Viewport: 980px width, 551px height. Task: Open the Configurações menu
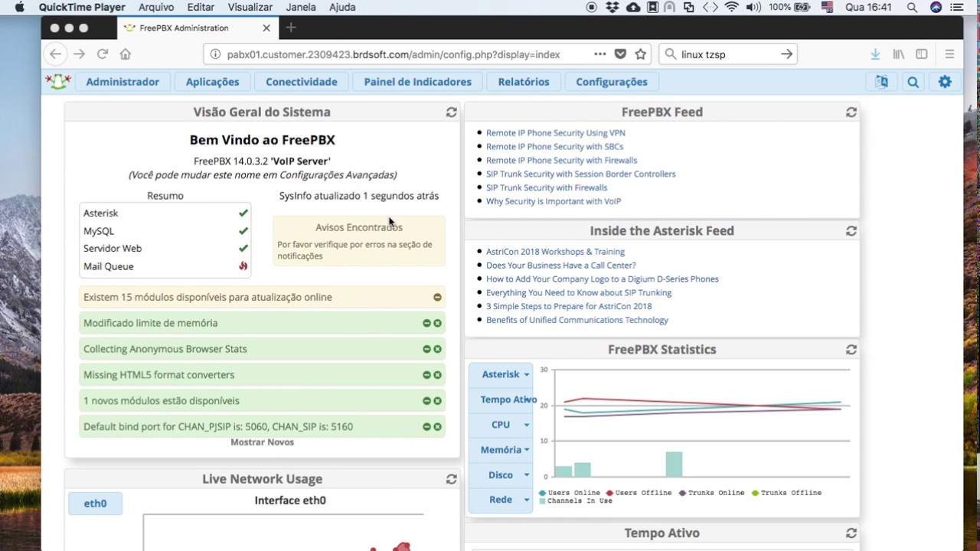click(612, 82)
